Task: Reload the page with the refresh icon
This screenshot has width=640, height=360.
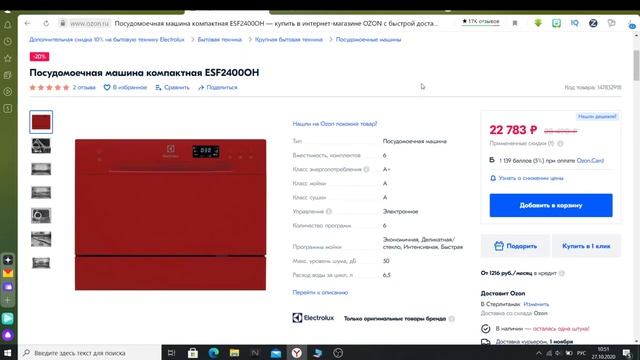Action: click(x=46, y=23)
